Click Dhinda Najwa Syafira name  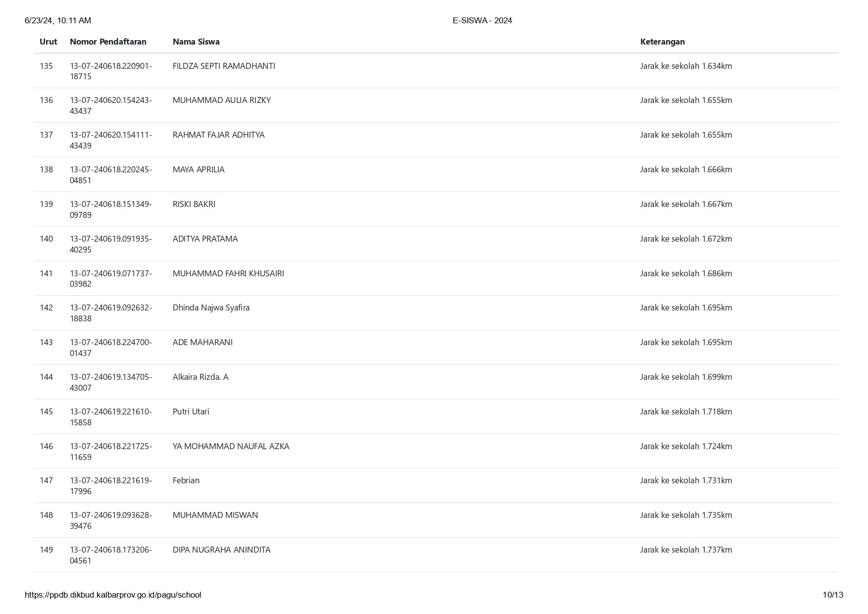tap(211, 307)
